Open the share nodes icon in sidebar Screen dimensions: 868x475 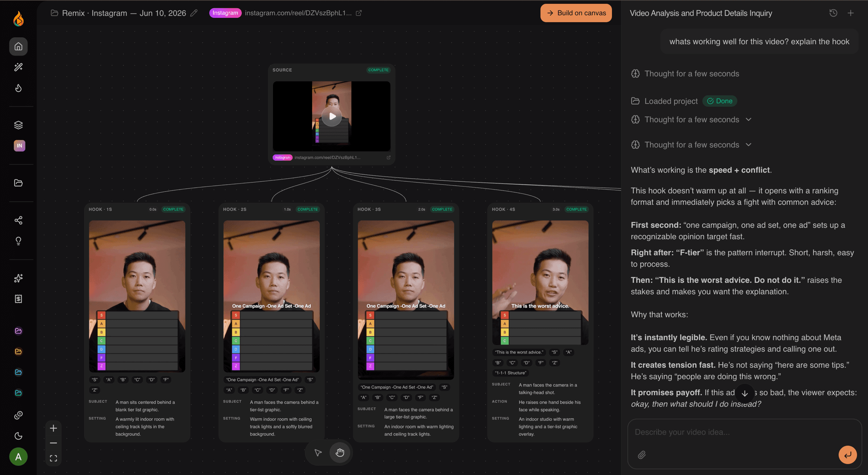point(18,220)
